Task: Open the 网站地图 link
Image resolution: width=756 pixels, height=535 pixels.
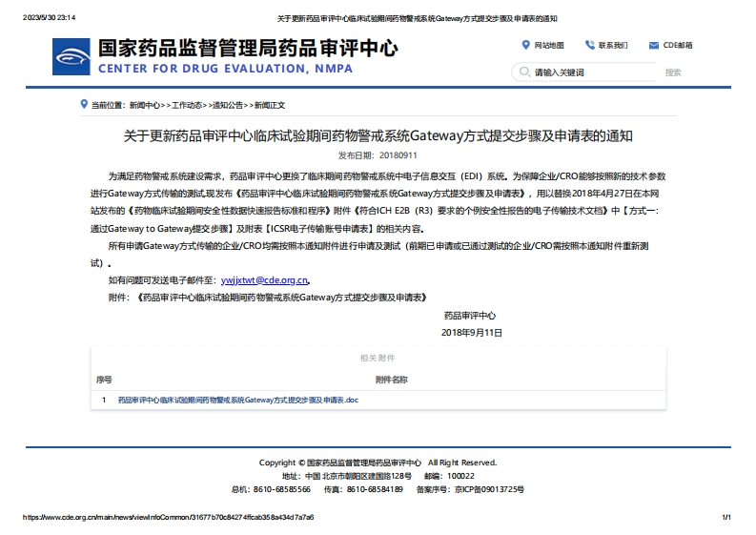Action: pyautogui.click(x=549, y=45)
